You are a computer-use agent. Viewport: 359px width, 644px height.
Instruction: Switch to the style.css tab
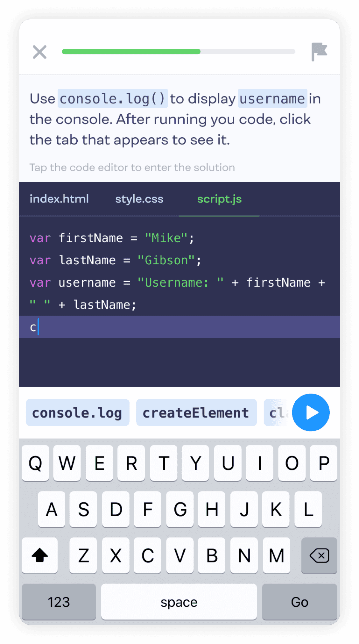tap(139, 199)
